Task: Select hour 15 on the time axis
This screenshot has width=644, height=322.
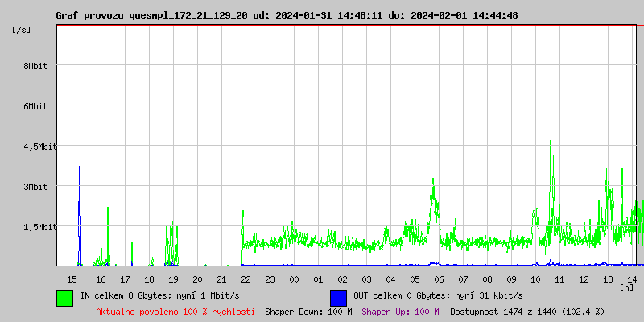Action: (x=72, y=279)
